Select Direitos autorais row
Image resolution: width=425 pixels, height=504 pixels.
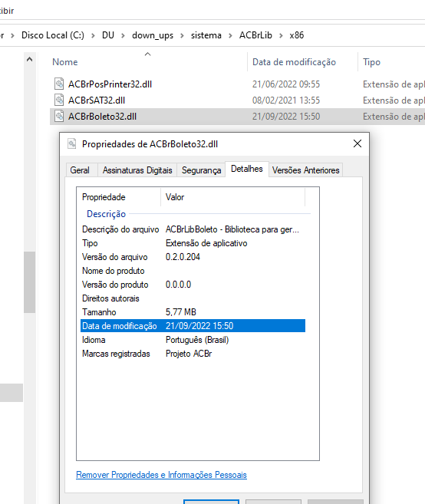193,298
